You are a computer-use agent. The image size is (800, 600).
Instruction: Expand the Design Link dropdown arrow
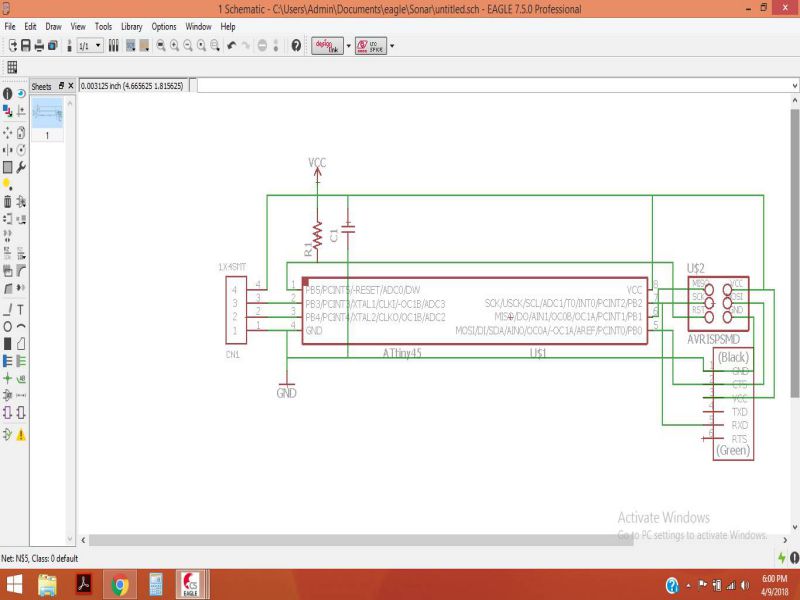(x=348, y=46)
